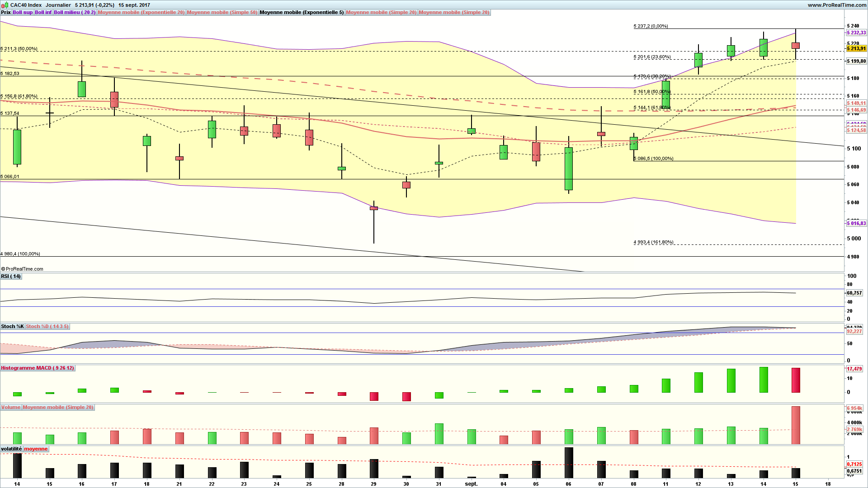Image resolution: width=868 pixels, height=488 pixels.
Task: Click the Volume panel label
Action: (11, 407)
